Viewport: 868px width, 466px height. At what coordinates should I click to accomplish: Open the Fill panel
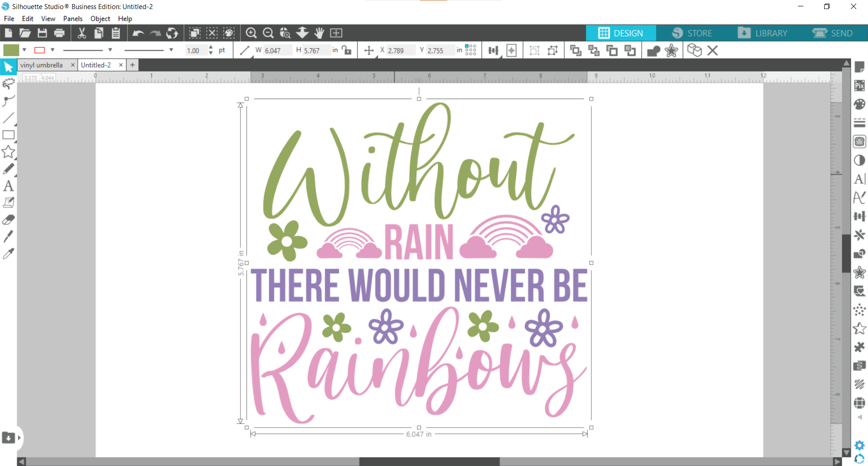pyautogui.click(x=859, y=104)
